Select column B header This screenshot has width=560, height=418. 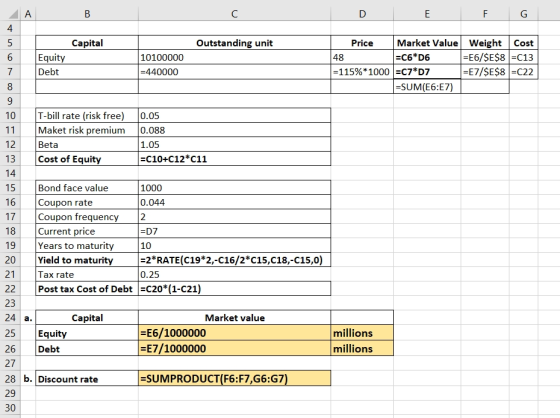click(x=87, y=14)
